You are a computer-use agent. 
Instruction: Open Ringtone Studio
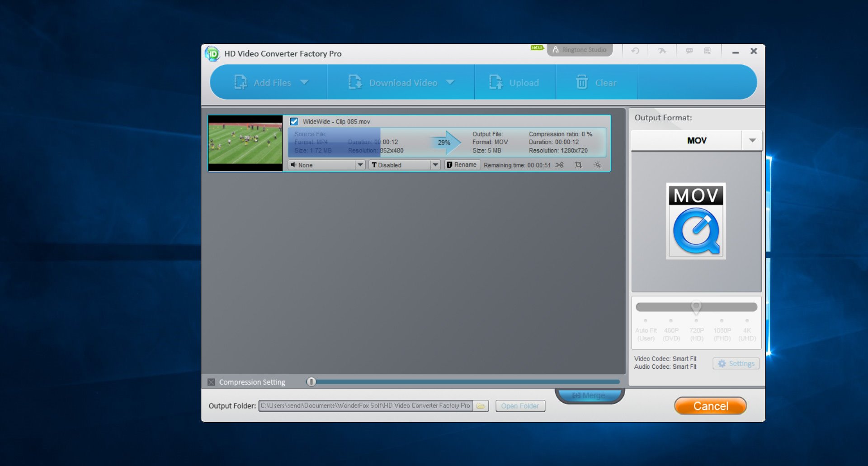click(x=580, y=50)
